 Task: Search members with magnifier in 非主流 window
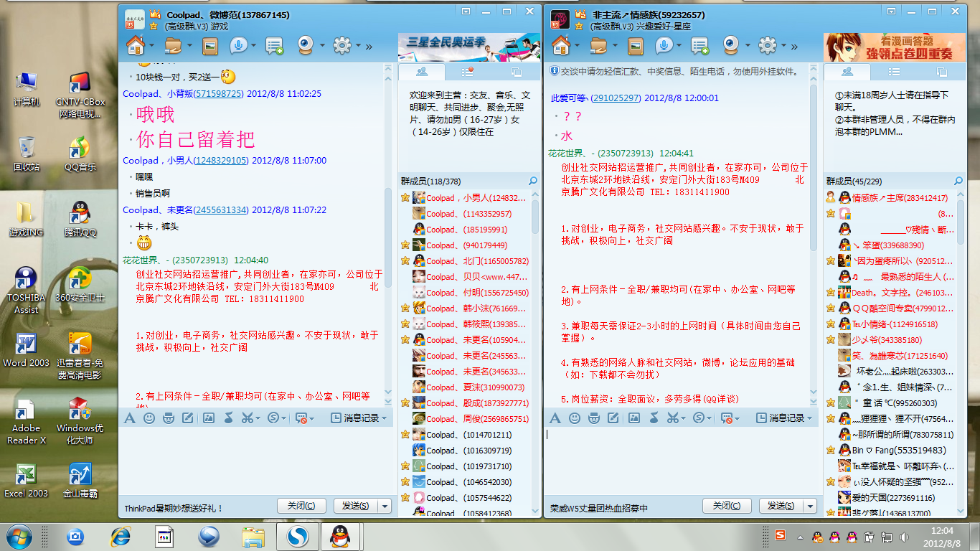pos(958,182)
